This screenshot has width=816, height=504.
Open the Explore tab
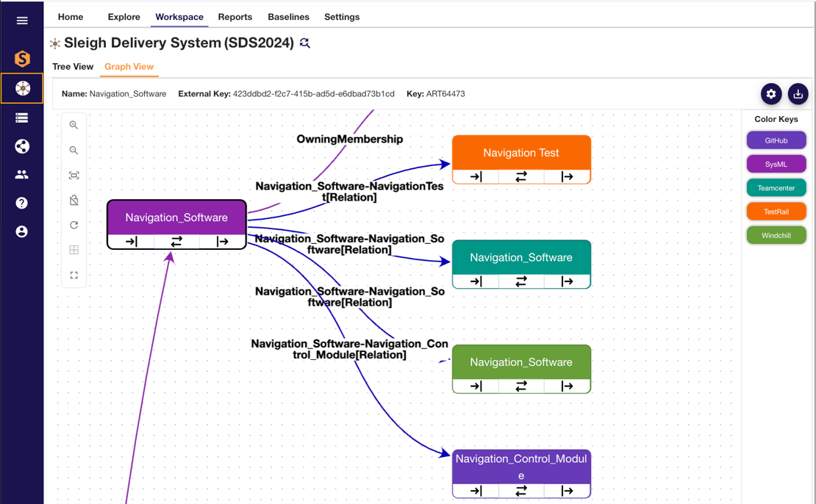[124, 17]
